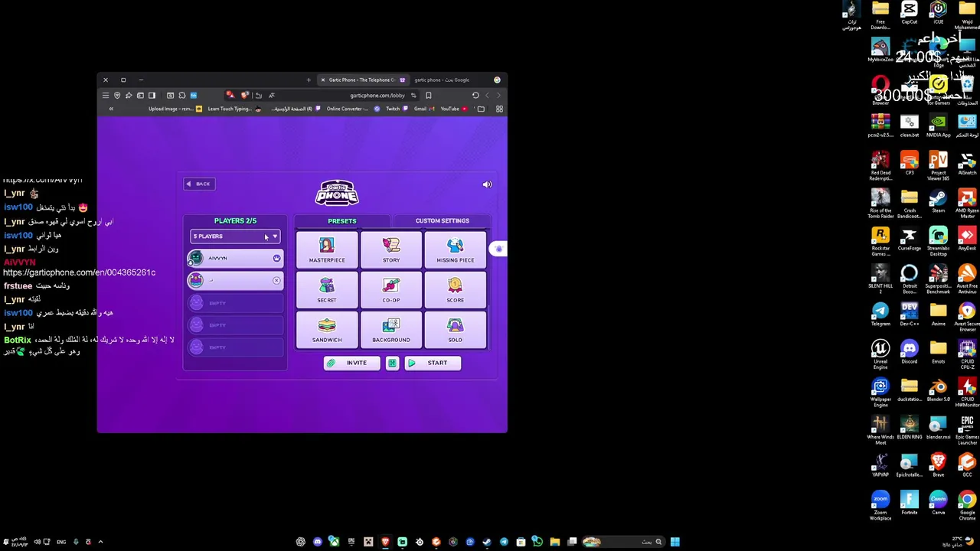Click the Invite button

[351, 363]
